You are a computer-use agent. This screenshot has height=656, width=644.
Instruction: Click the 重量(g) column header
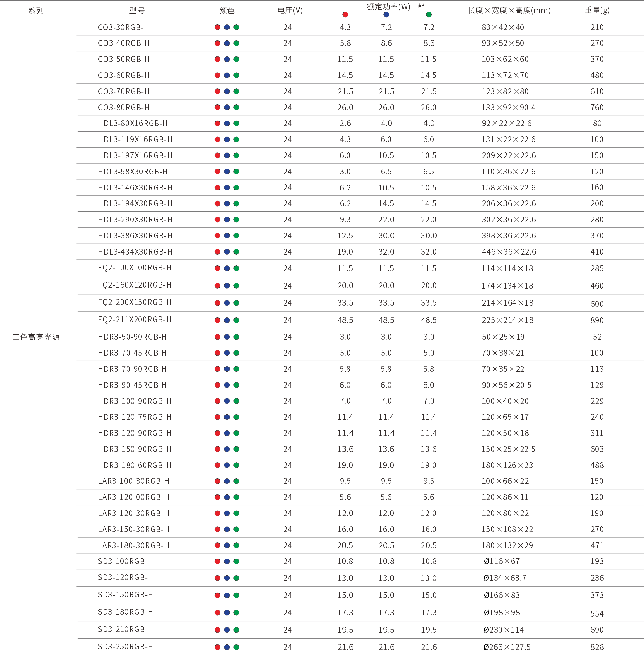[x=597, y=11]
